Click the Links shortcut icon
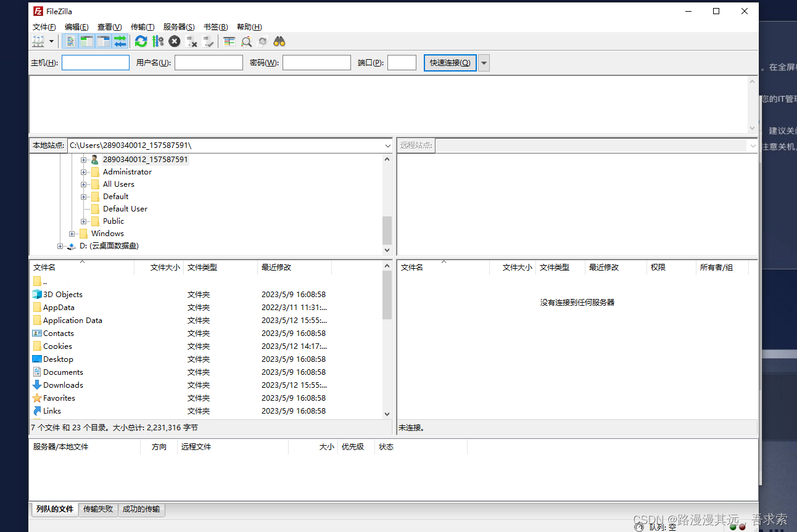 pos(37,411)
